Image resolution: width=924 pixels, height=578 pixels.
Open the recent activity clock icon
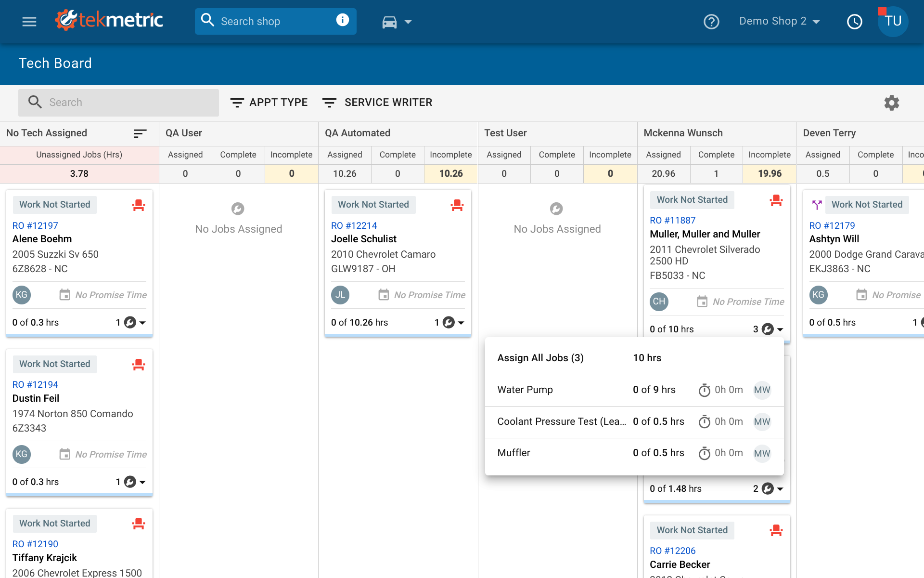click(x=855, y=22)
